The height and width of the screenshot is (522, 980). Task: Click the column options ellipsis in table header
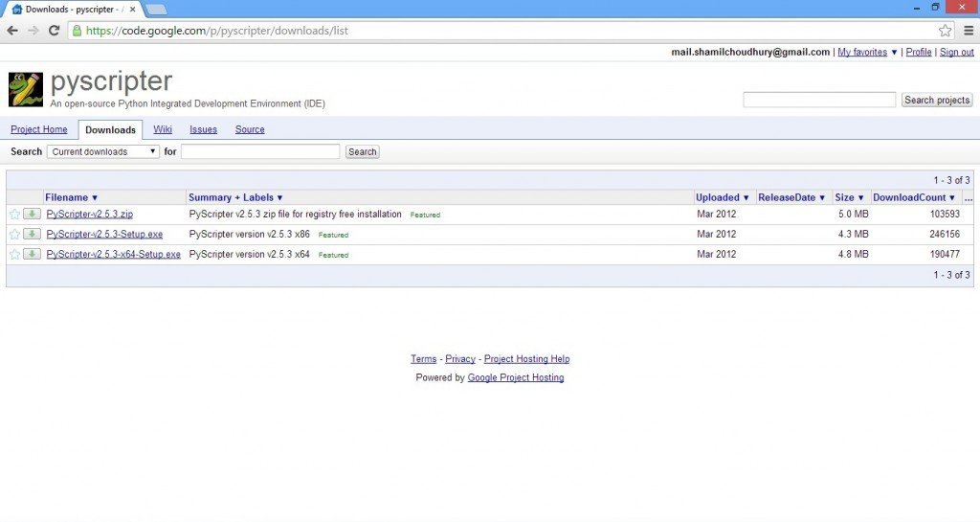(969, 198)
